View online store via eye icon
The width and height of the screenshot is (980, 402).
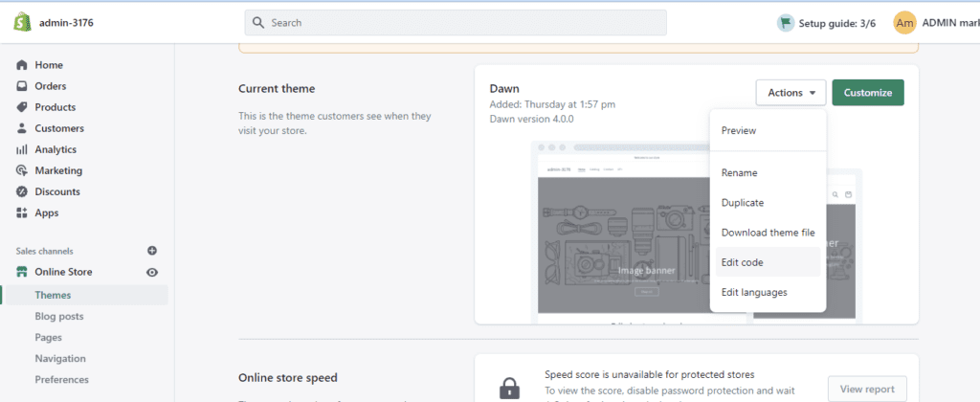tap(152, 272)
